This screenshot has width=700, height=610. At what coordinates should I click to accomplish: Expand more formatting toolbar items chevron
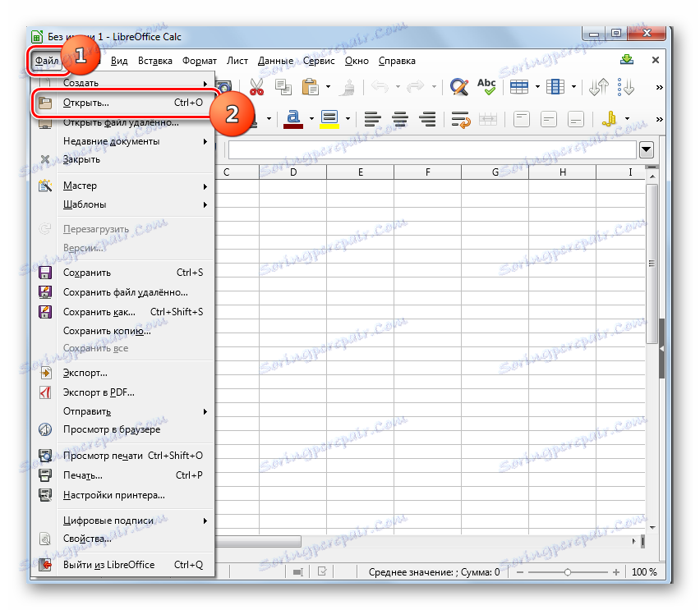(659, 120)
